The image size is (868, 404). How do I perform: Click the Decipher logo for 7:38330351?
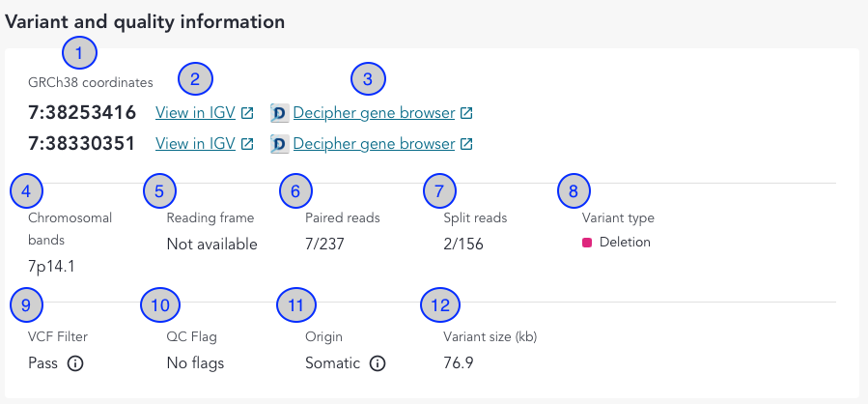(x=279, y=144)
